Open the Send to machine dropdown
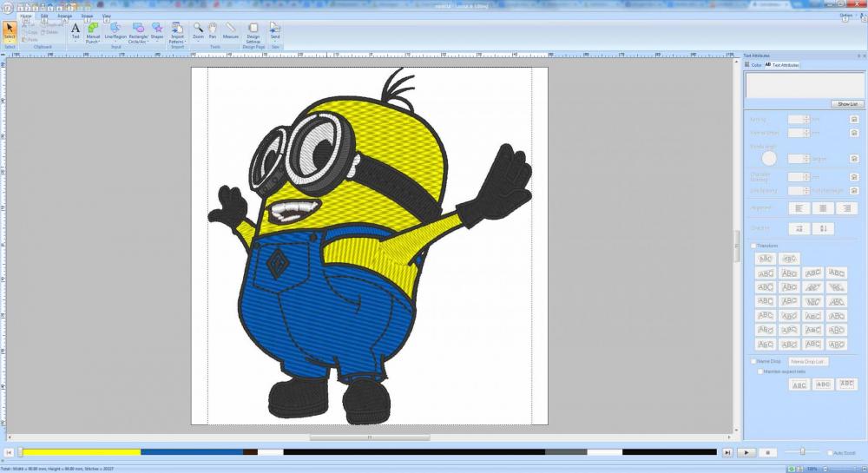The image size is (868, 473). pyautogui.click(x=275, y=32)
